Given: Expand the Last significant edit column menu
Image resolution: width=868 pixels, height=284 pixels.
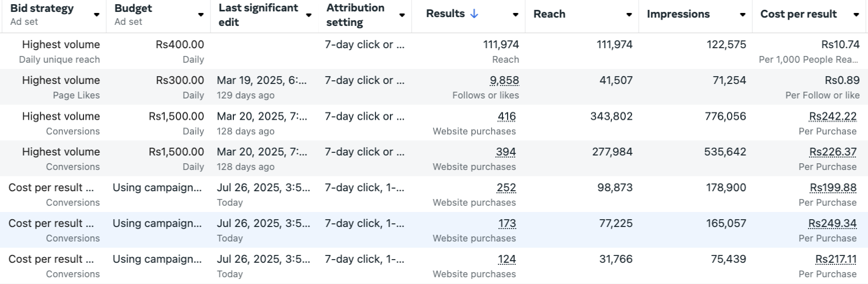Looking at the screenshot, I should coord(309,15).
